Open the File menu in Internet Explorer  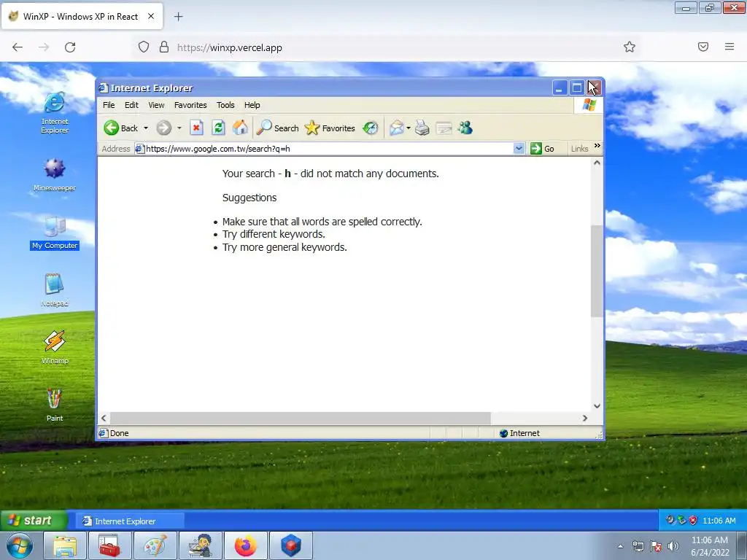[109, 105]
